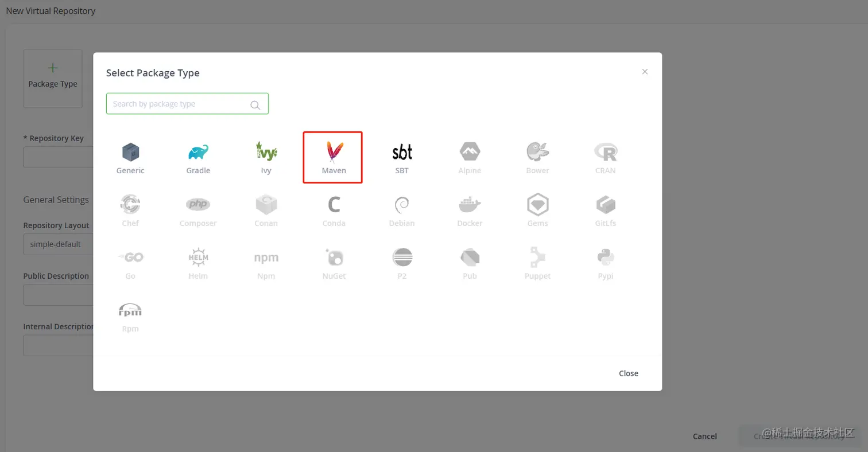
Task: Pick the Generic package type
Action: (130, 157)
